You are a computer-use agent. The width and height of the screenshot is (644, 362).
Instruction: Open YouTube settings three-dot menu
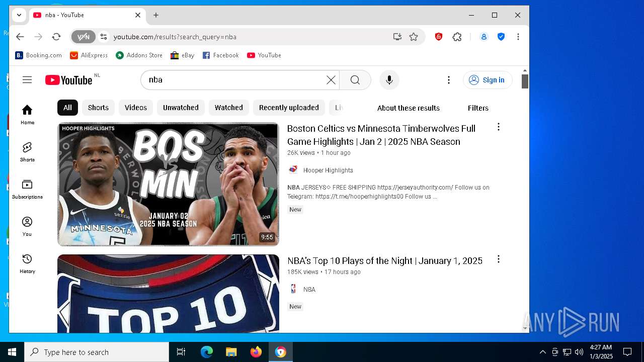click(448, 80)
